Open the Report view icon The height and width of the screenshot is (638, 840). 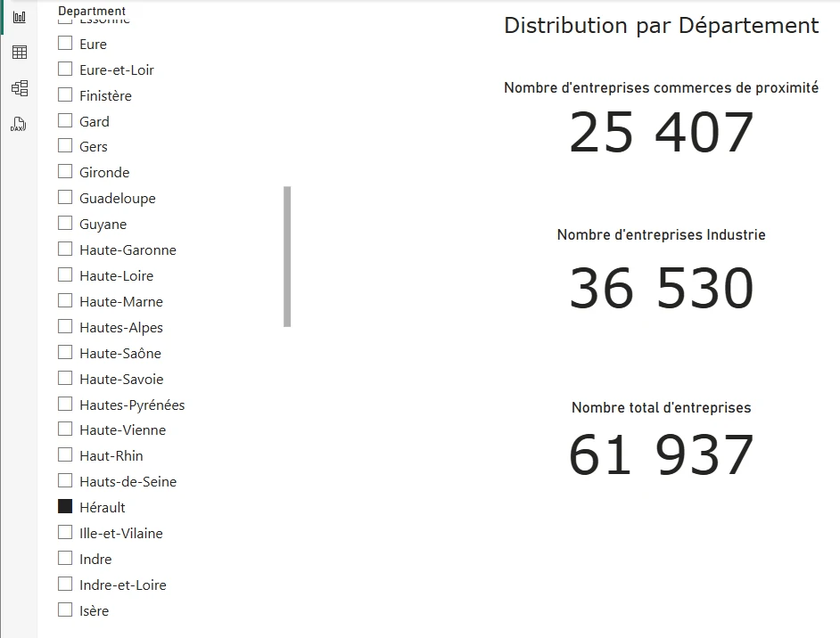pyautogui.click(x=19, y=17)
